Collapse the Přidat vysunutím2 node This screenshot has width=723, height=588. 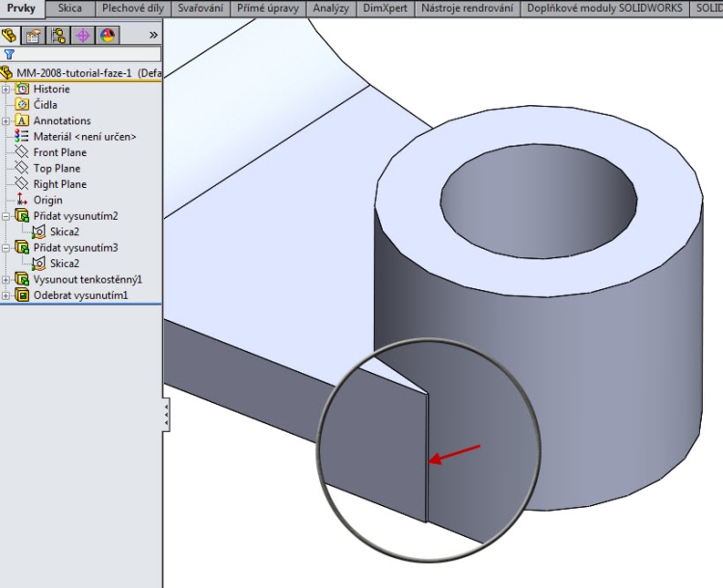6,216
